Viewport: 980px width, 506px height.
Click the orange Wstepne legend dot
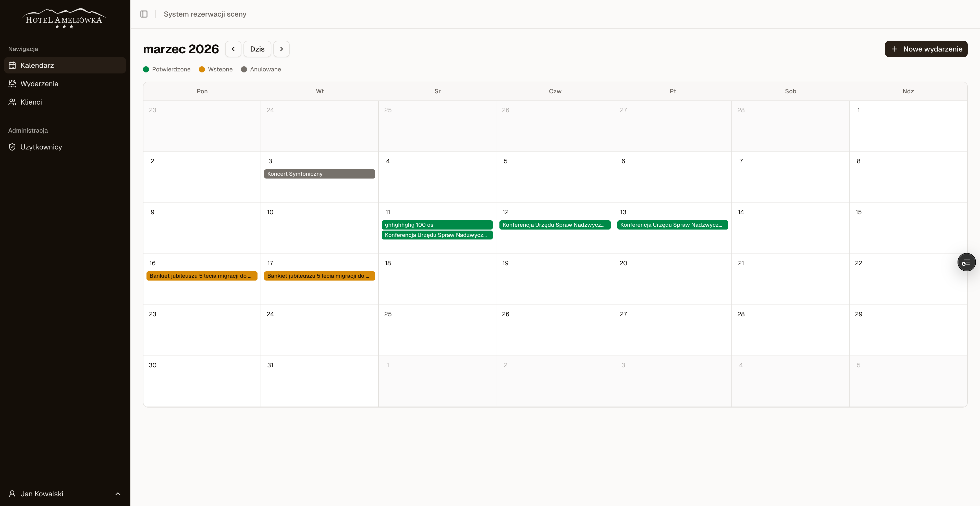coord(202,69)
